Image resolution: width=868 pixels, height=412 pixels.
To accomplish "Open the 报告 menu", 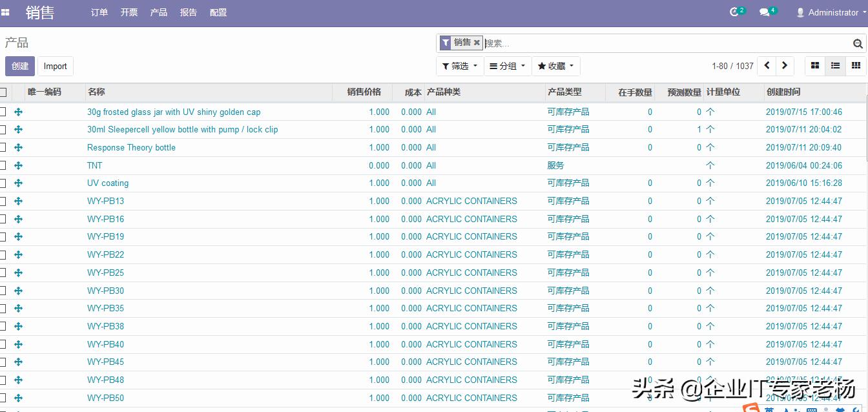I will (x=189, y=12).
